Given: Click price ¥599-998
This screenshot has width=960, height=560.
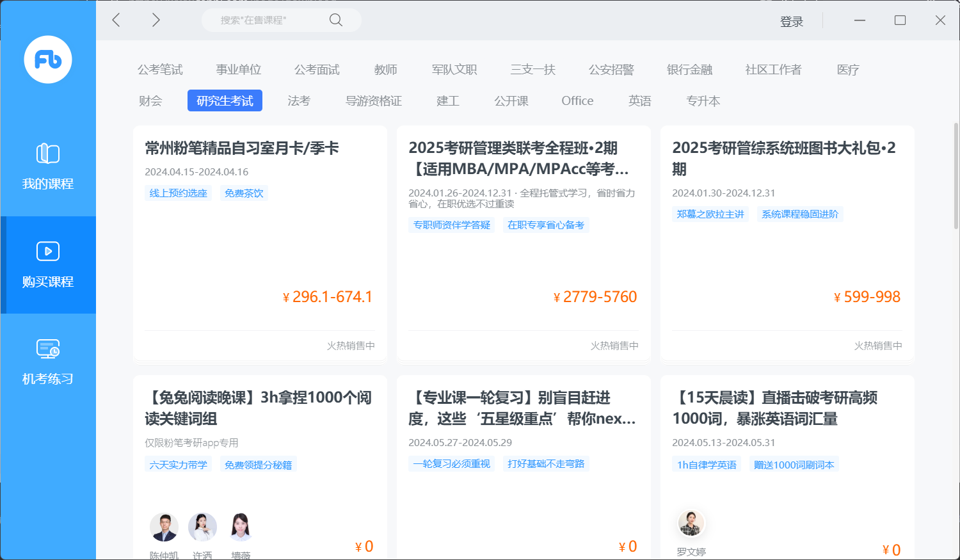Looking at the screenshot, I should (867, 297).
